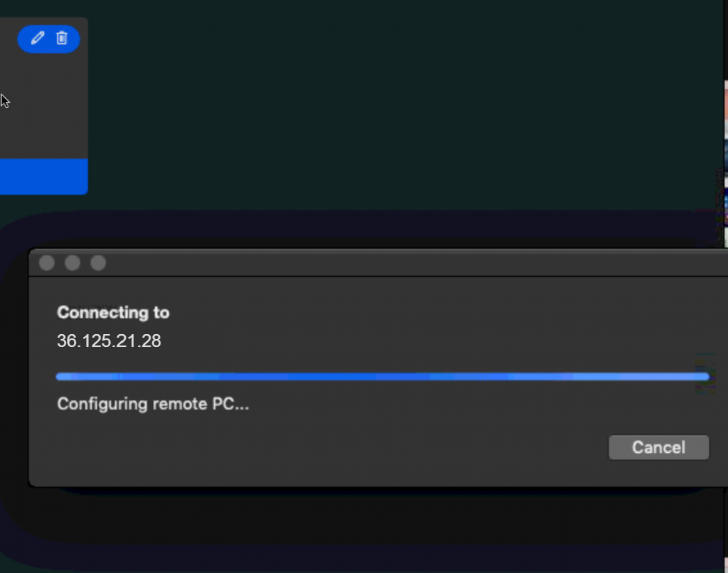728x573 pixels.
Task: Click the leftmost gray close dot of the dialog
Action: pos(47,263)
